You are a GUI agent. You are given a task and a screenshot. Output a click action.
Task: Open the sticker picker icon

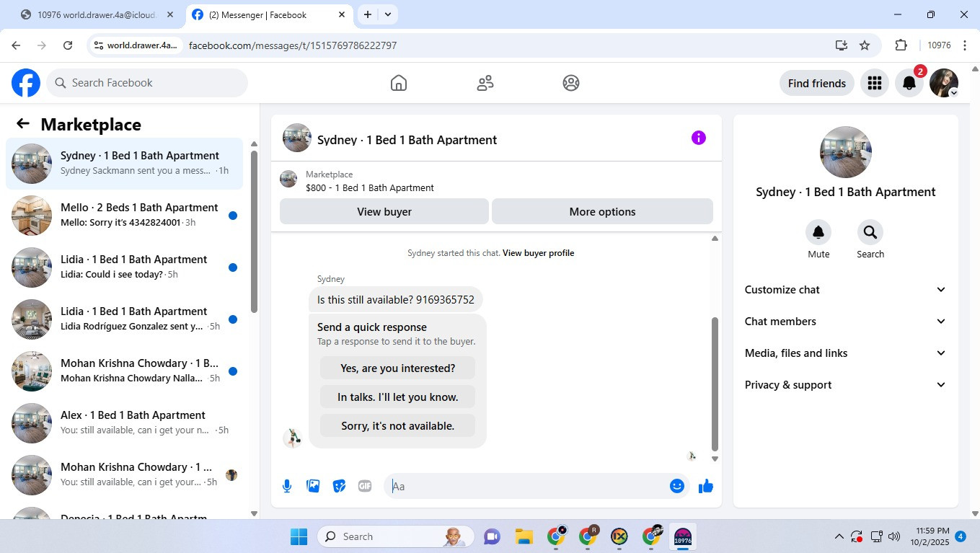coord(339,486)
